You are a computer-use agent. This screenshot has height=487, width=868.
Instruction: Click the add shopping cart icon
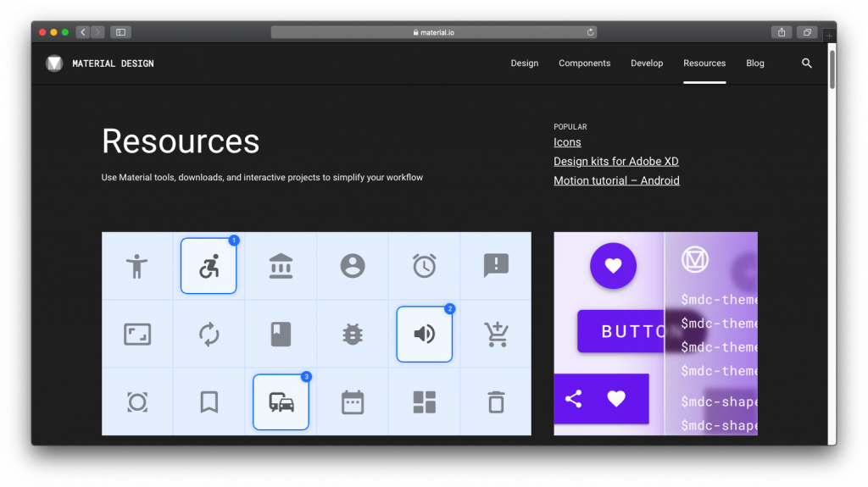[496, 335]
